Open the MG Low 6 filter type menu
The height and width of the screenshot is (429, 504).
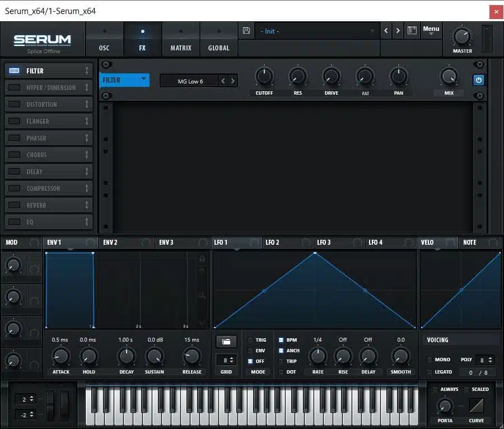click(x=190, y=81)
